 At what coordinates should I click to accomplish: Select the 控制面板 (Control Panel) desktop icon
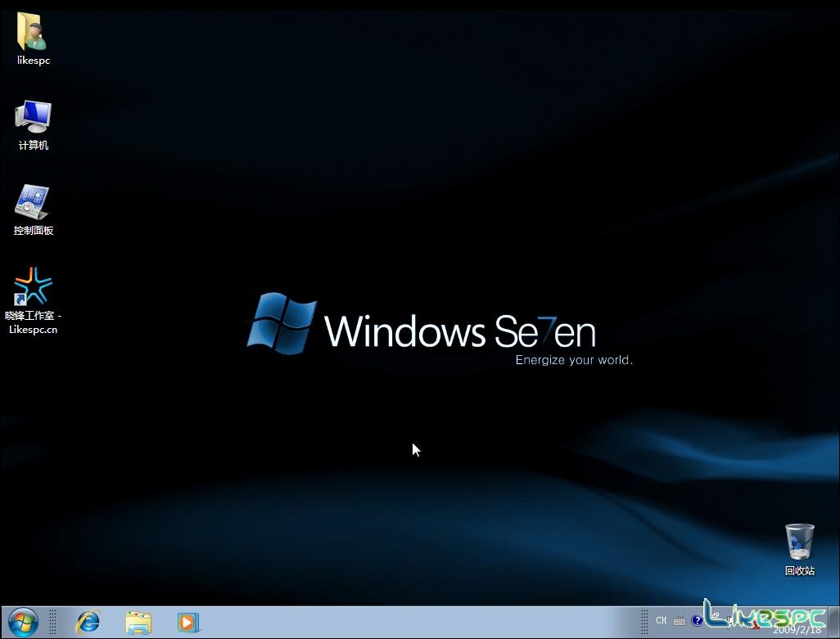pos(33,203)
